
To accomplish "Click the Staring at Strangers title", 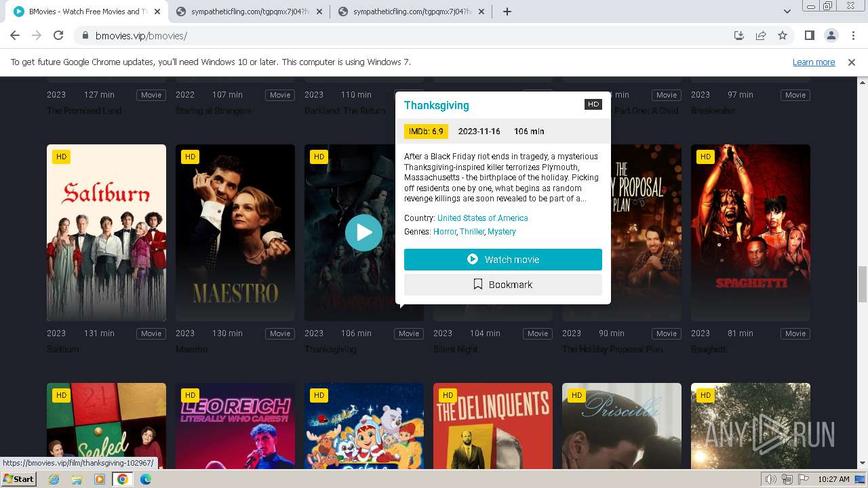I will click(x=213, y=111).
